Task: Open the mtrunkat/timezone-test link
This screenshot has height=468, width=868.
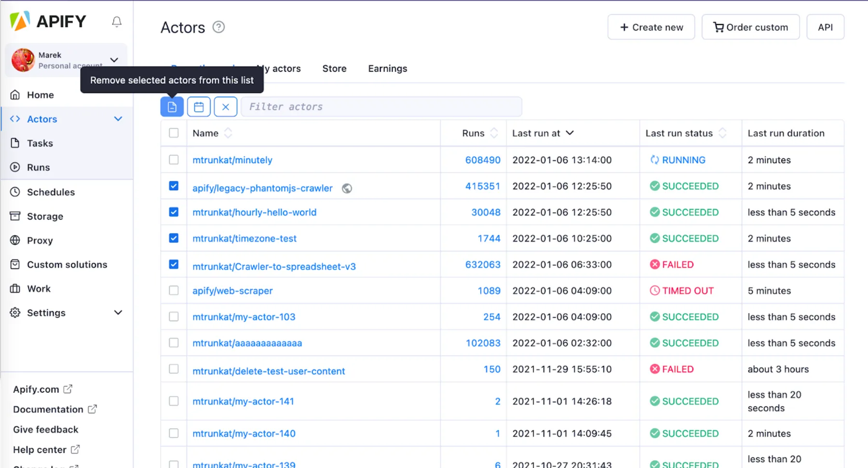Action: point(244,238)
